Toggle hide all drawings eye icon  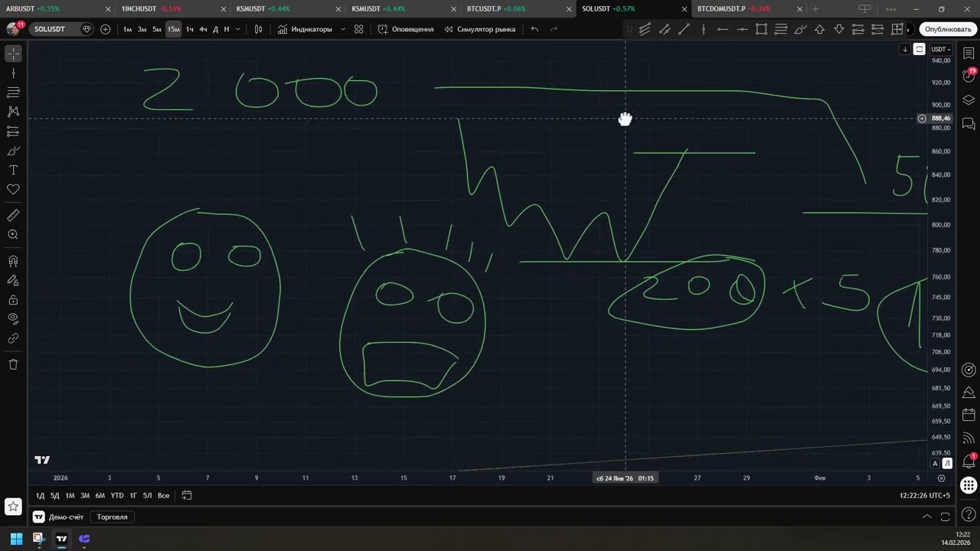pos(13,318)
